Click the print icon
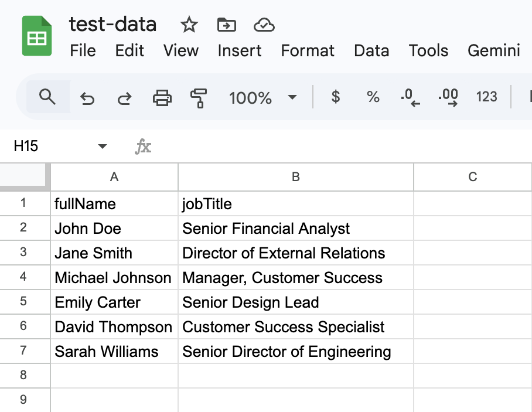This screenshot has height=412, width=532. click(x=162, y=97)
